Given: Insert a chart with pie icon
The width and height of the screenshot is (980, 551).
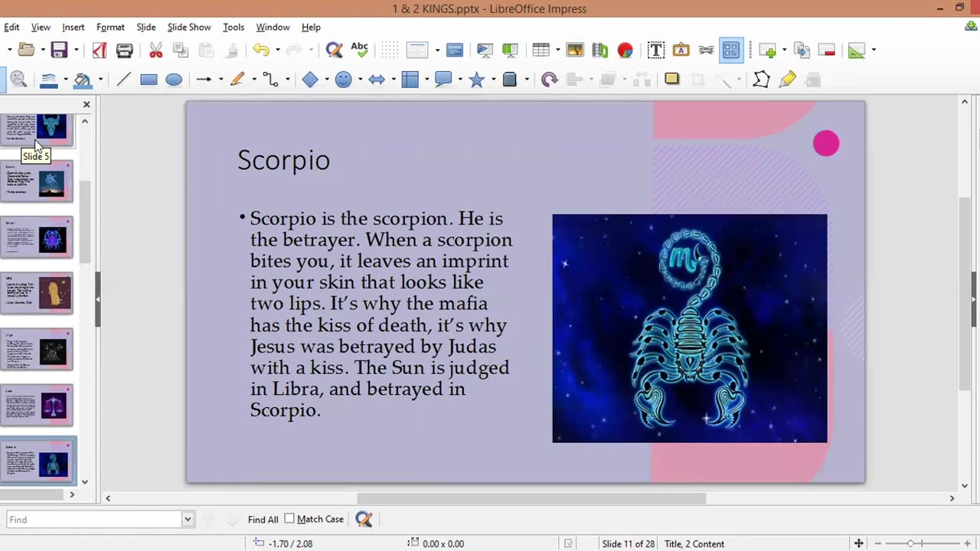Looking at the screenshot, I should tap(626, 51).
